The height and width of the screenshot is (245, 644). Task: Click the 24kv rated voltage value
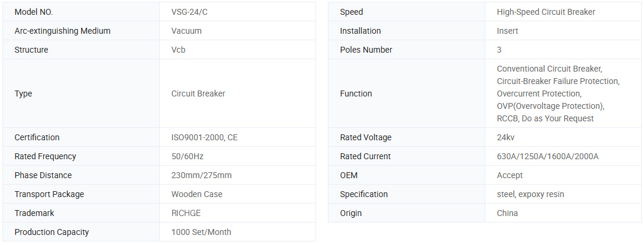pos(507,137)
